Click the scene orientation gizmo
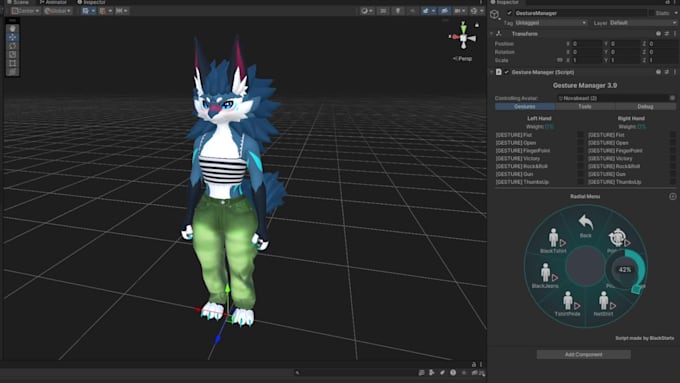The height and width of the screenshot is (383, 680). click(x=463, y=39)
